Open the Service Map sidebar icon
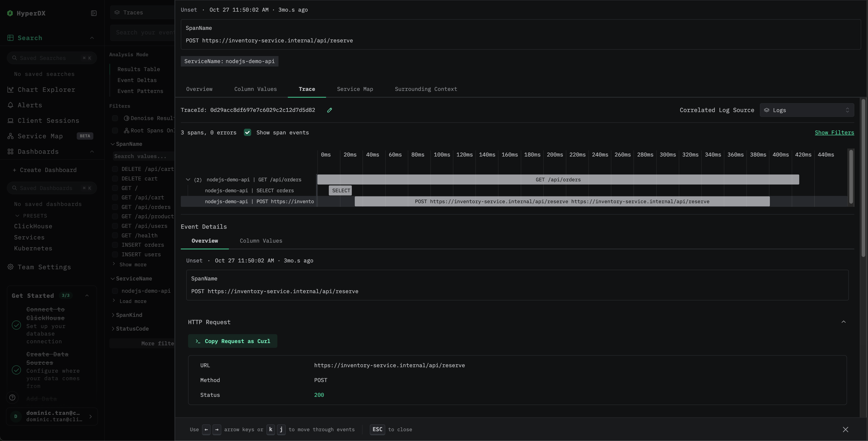The image size is (868, 441). click(10, 136)
